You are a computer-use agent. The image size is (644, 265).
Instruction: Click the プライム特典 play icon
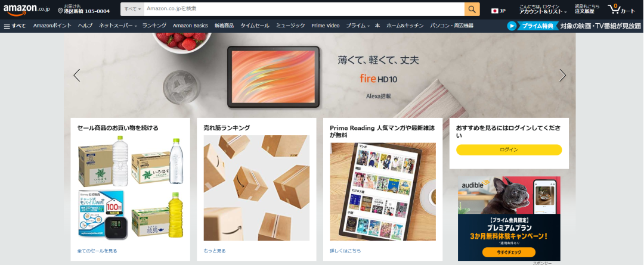512,26
